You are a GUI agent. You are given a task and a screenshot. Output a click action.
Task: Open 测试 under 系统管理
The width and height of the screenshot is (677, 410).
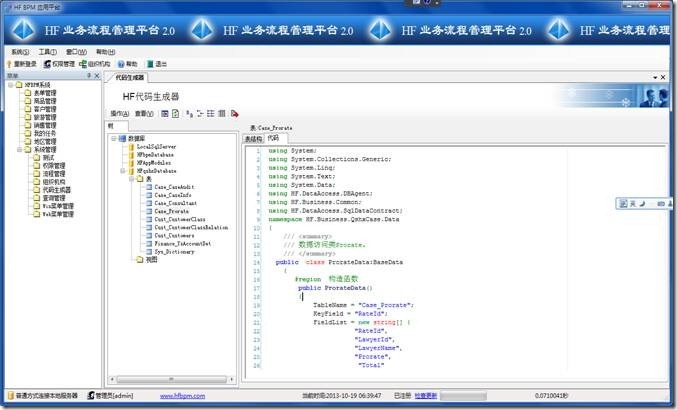click(44, 158)
